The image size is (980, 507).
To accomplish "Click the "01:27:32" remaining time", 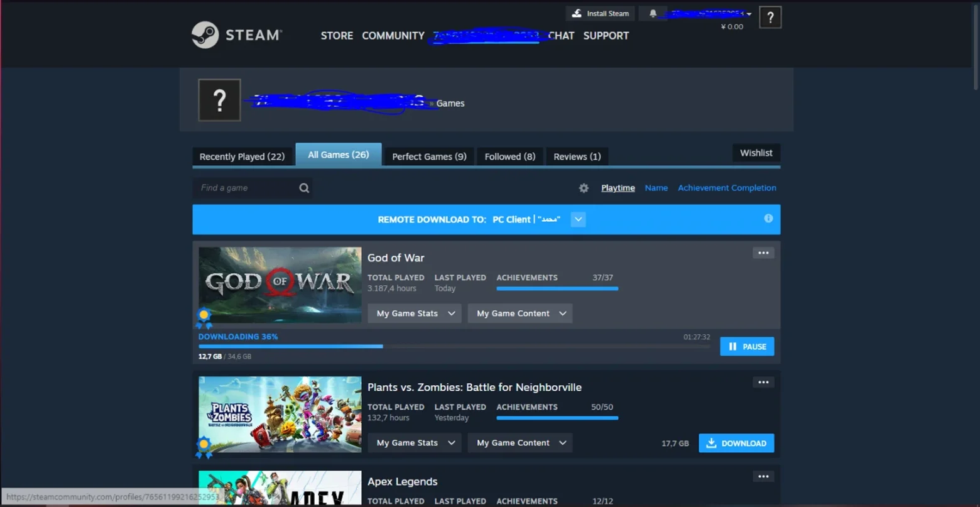I will pos(697,337).
